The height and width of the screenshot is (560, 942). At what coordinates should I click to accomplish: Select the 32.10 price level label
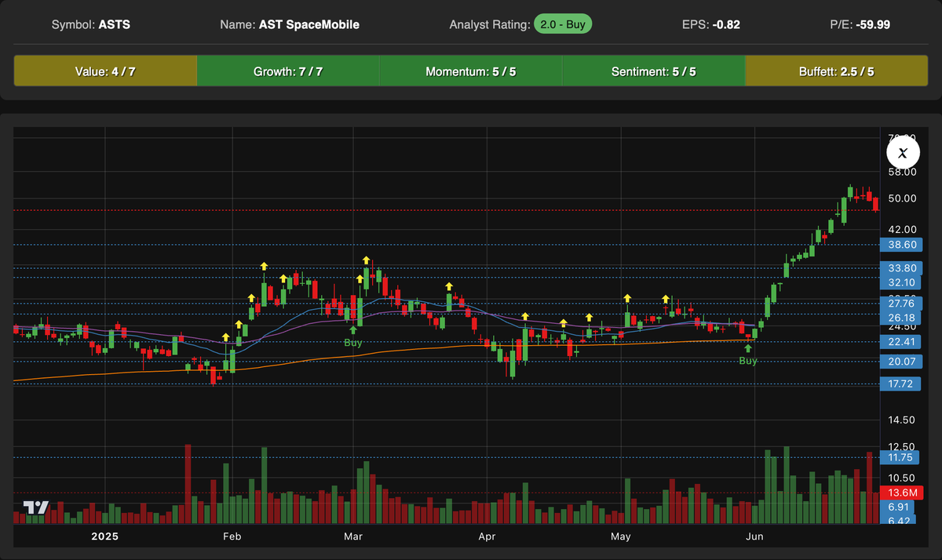[900, 282]
